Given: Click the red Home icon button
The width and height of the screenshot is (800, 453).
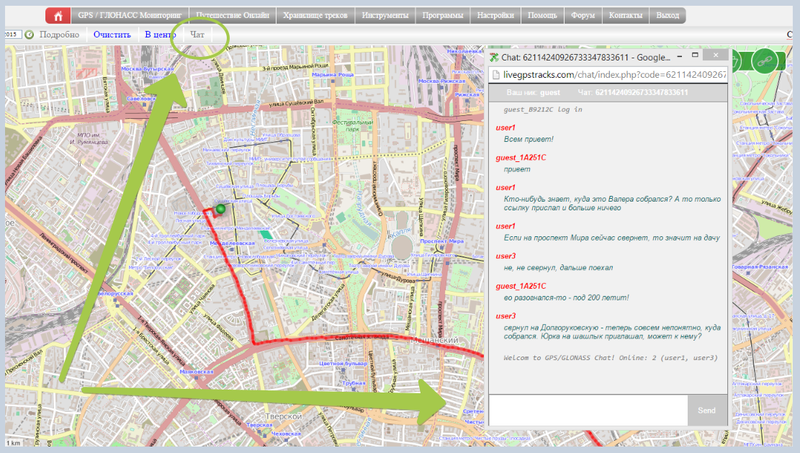Looking at the screenshot, I should click(x=59, y=16).
